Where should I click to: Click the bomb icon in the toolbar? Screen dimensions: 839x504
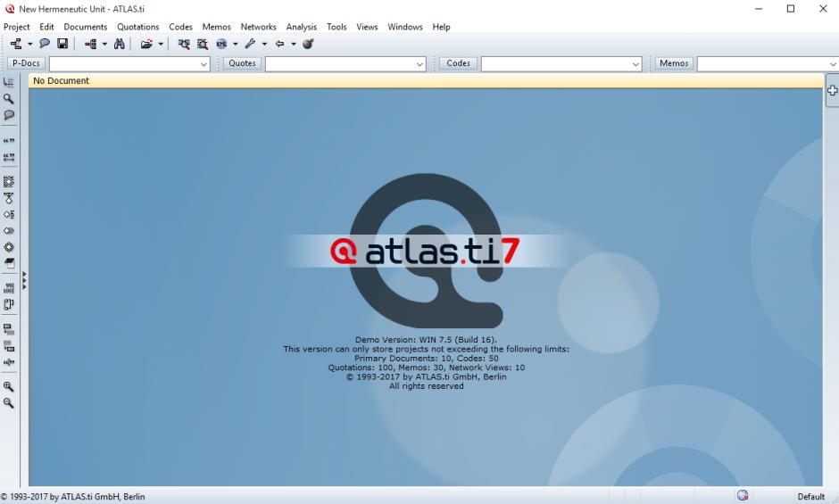pyautogui.click(x=308, y=44)
